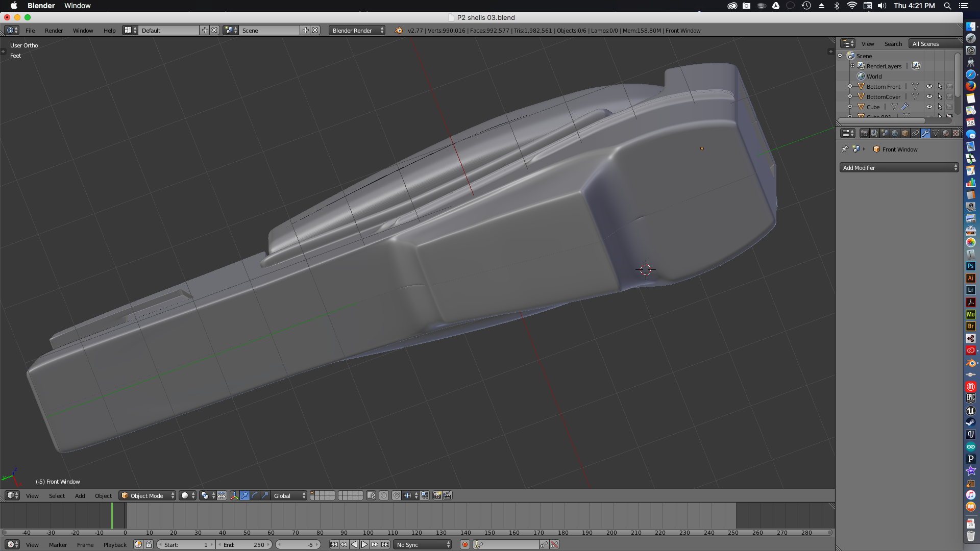This screenshot has height=551, width=980.
Task: Open the Render tab in Properties
Action: click(864, 133)
